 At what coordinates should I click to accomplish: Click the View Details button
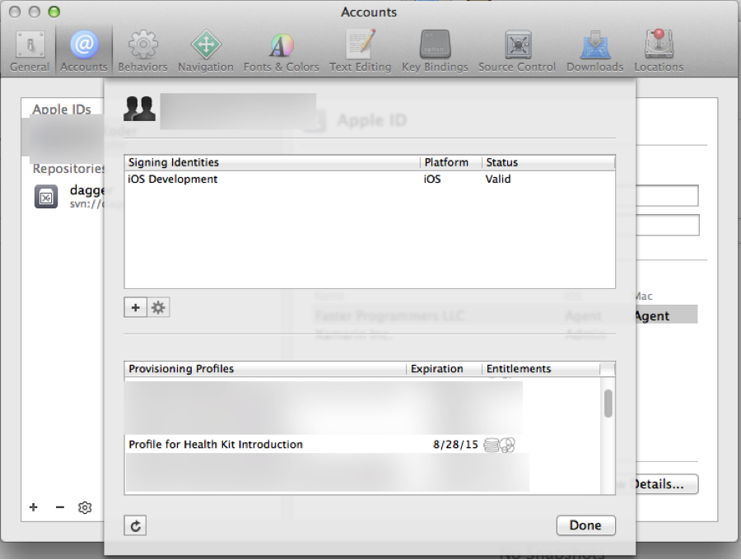click(x=663, y=484)
